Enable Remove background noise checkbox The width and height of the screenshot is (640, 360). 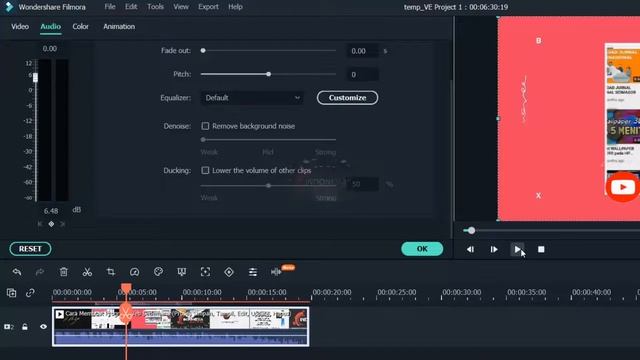point(205,126)
